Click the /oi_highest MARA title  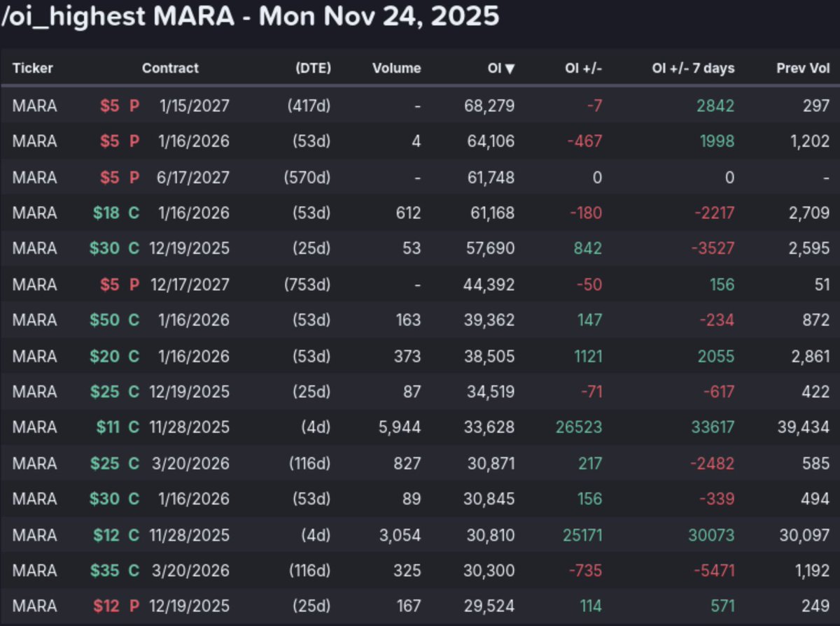[250, 17]
